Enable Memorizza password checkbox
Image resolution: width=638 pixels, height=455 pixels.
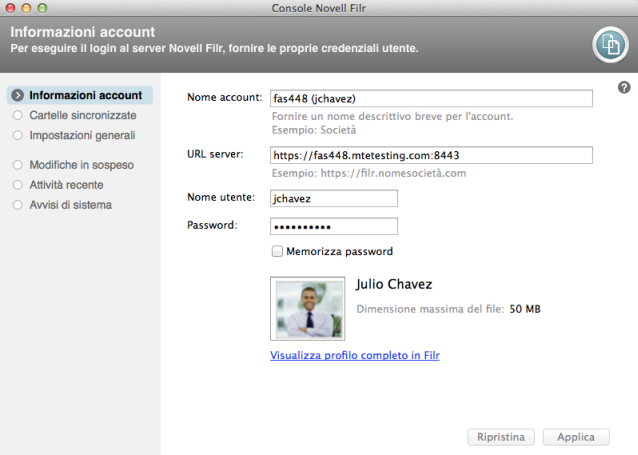tap(277, 251)
